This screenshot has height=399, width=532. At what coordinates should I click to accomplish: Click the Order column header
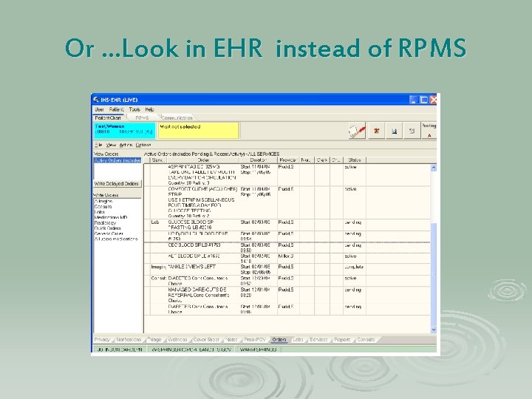click(x=202, y=160)
